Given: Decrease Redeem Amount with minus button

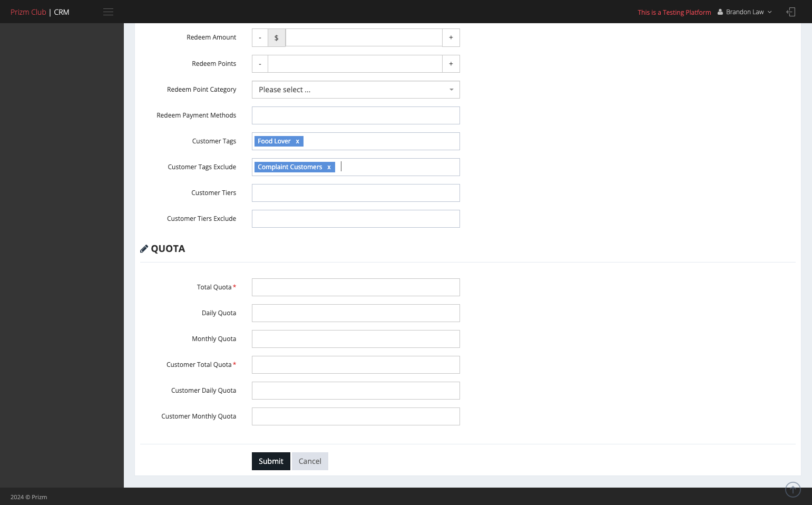Looking at the screenshot, I should click(260, 37).
